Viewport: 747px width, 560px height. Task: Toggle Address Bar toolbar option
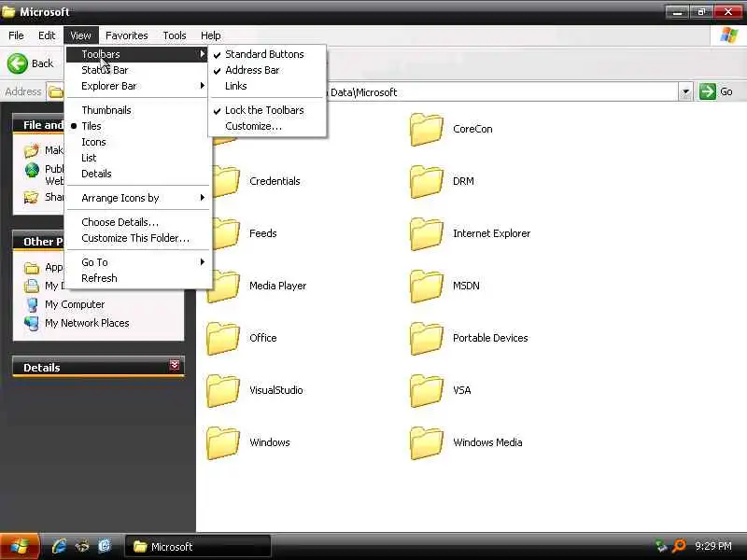coord(267,70)
